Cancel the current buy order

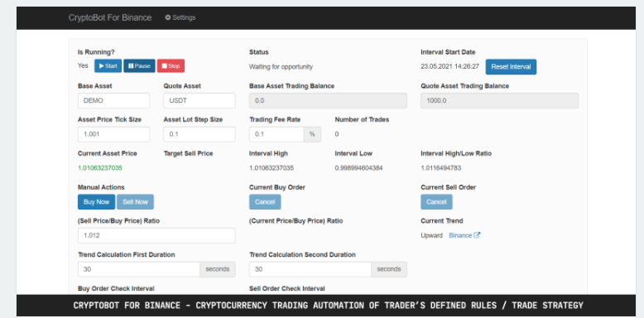click(265, 202)
